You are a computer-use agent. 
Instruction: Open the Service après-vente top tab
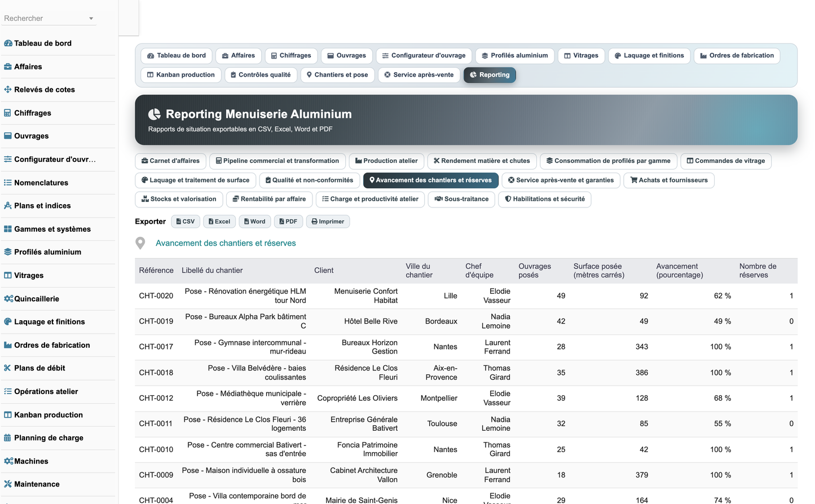coord(418,75)
